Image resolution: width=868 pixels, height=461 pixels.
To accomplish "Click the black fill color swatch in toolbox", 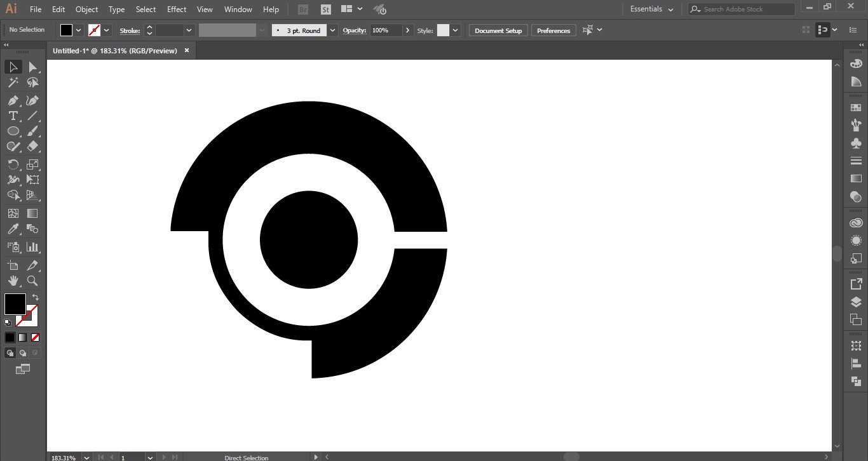I will tap(15, 304).
